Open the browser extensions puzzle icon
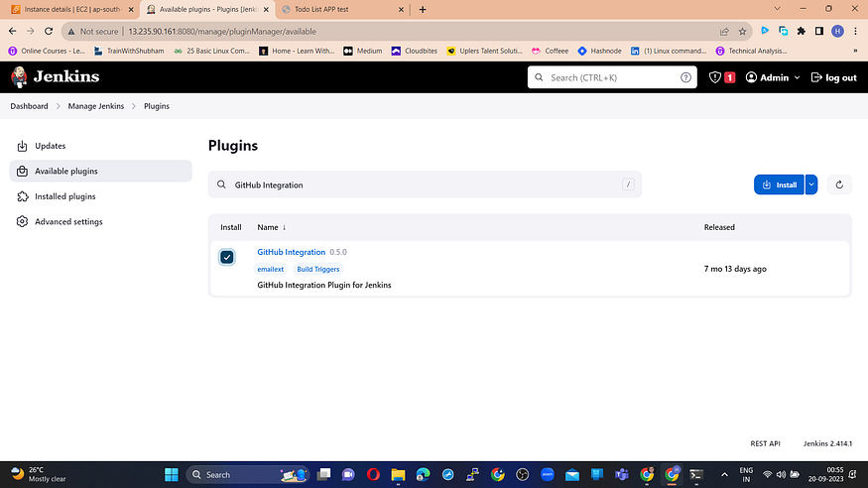The width and height of the screenshot is (868, 488). [x=801, y=32]
